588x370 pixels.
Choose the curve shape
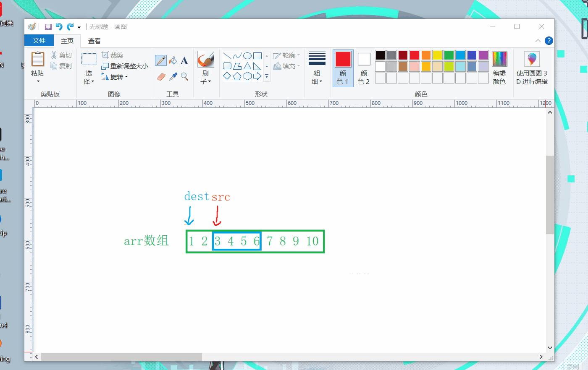(237, 56)
